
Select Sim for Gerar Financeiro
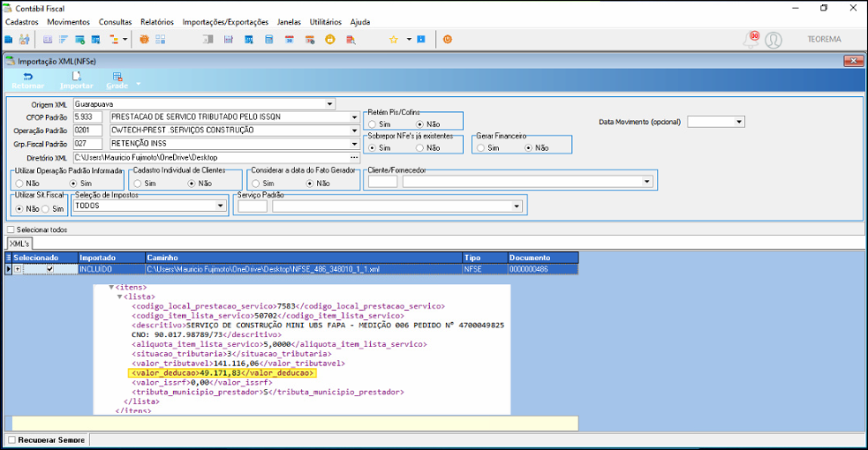(480, 148)
